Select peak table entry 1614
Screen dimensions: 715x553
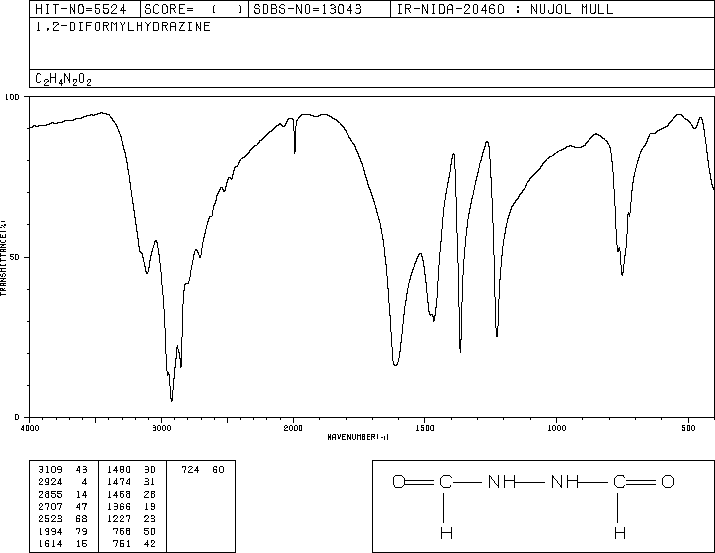coord(50,544)
